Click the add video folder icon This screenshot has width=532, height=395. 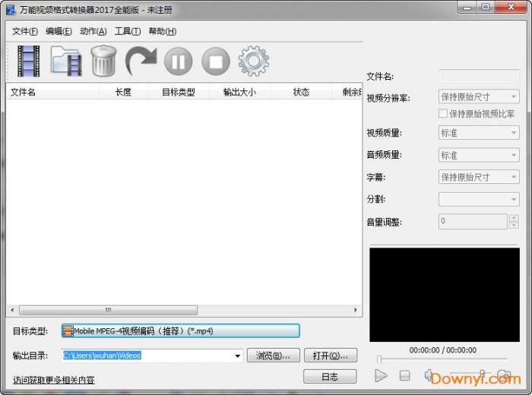[x=66, y=61]
